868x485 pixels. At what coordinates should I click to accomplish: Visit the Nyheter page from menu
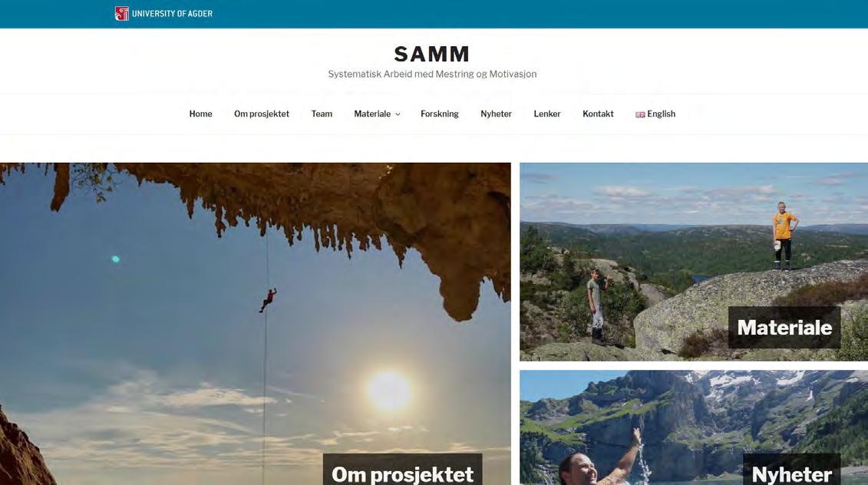[x=496, y=114]
